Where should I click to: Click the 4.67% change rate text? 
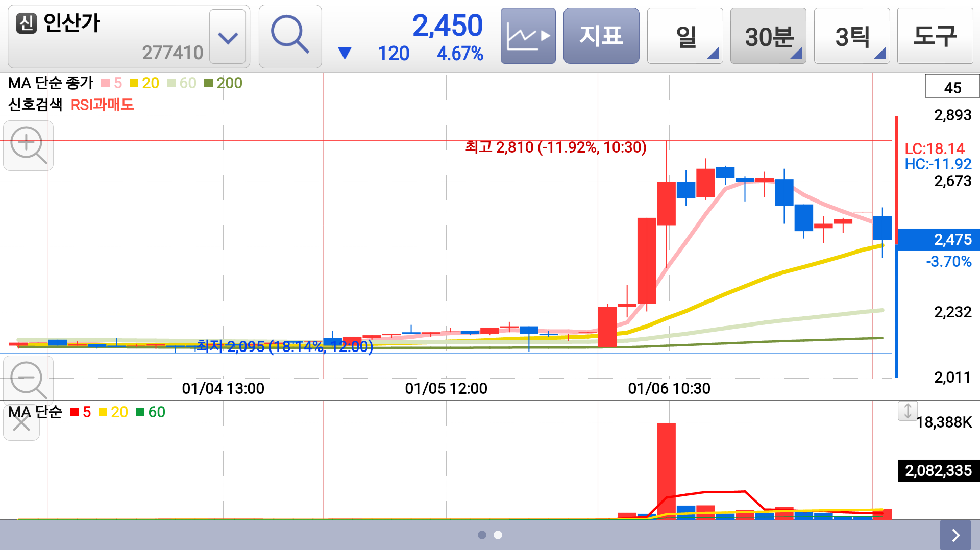point(460,54)
